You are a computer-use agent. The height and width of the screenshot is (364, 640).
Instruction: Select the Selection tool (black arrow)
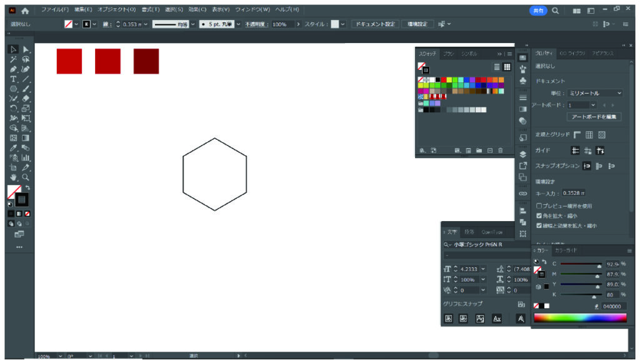point(13,49)
